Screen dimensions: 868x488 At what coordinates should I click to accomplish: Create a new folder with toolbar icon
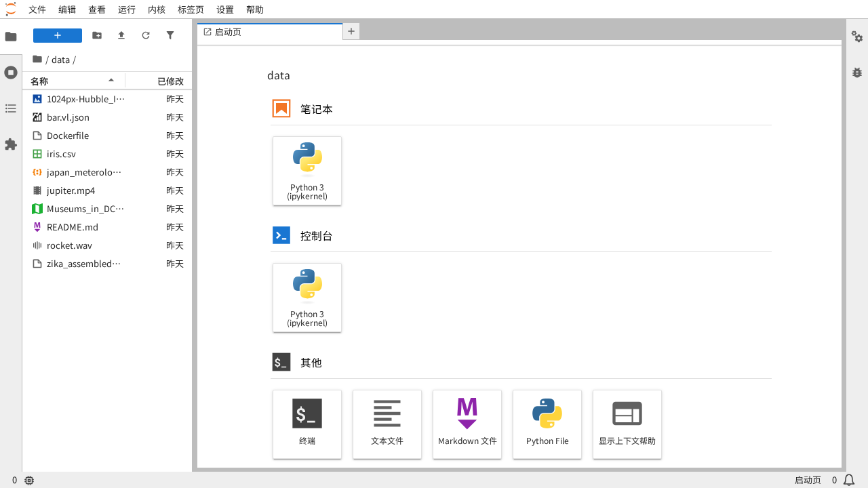[97, 35]
